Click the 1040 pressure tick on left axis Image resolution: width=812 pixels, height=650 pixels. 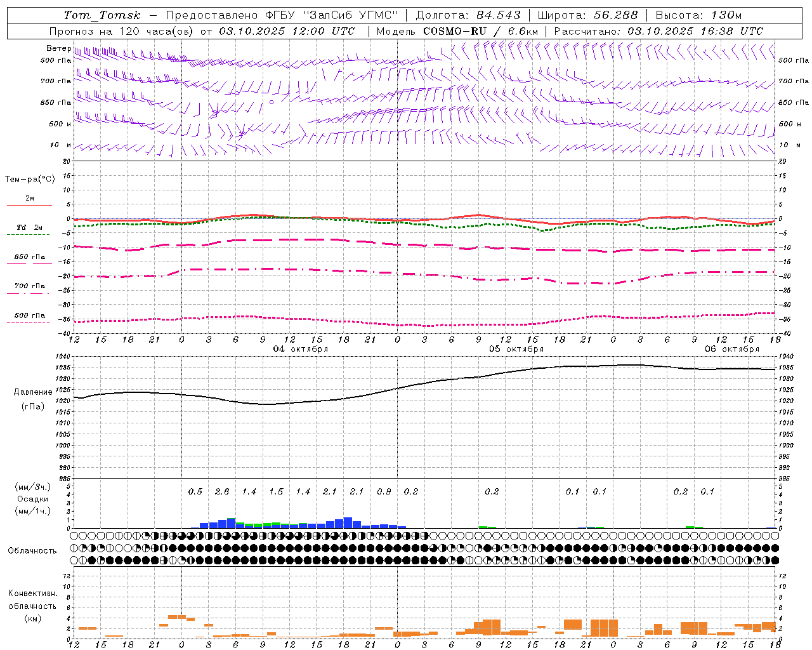tap(63, 357)
